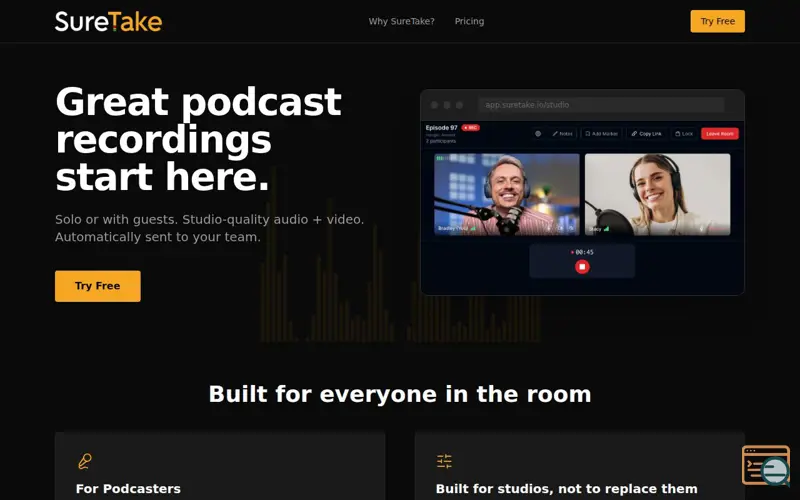Go to the Pricing page
Viewport: 800px width, 500px height.
[469, 21]
